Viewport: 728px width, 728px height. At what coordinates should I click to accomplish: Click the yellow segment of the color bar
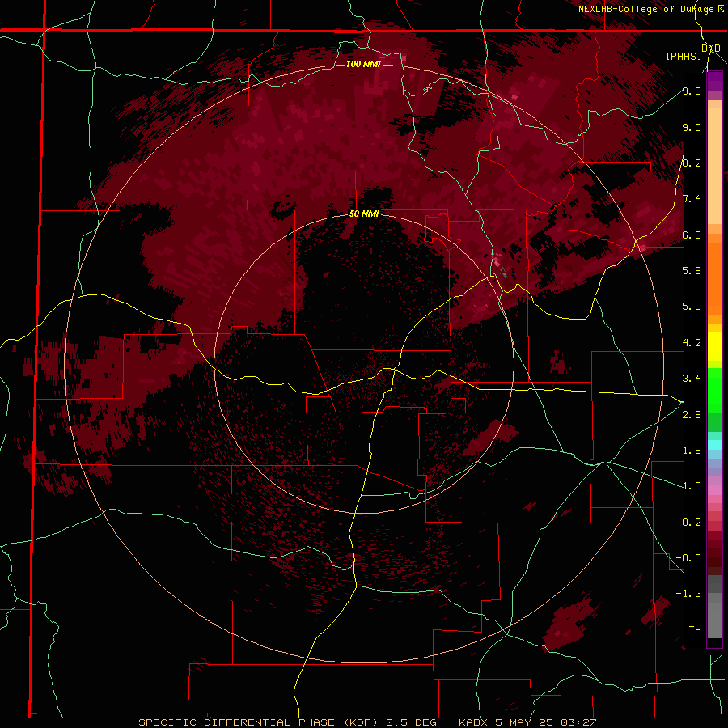tap(714, 346)
